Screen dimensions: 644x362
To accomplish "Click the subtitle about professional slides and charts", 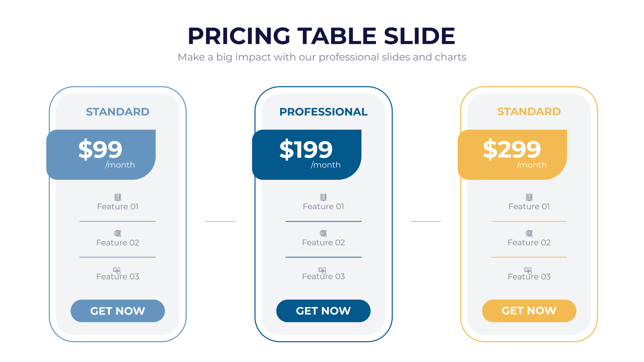I will point(322,57).
